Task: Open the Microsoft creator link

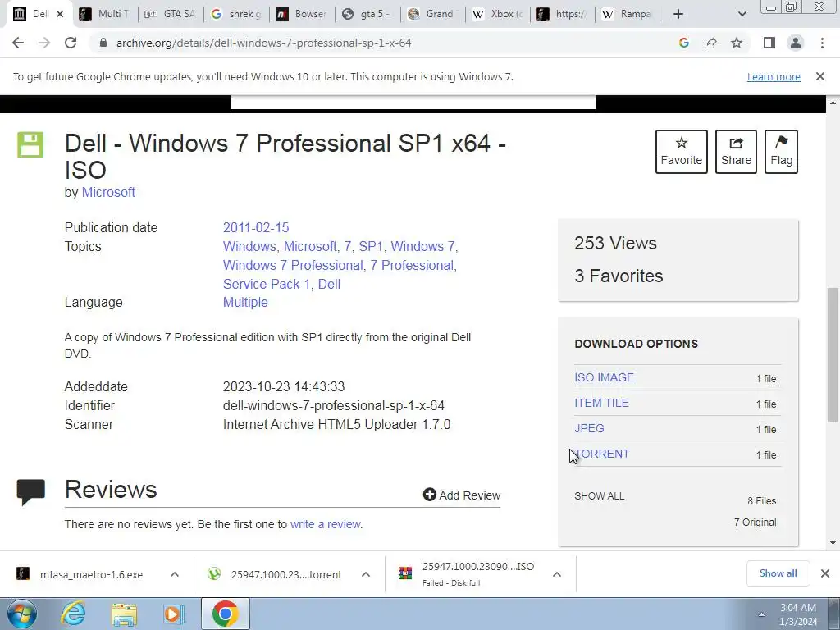Action: point(108,192)
